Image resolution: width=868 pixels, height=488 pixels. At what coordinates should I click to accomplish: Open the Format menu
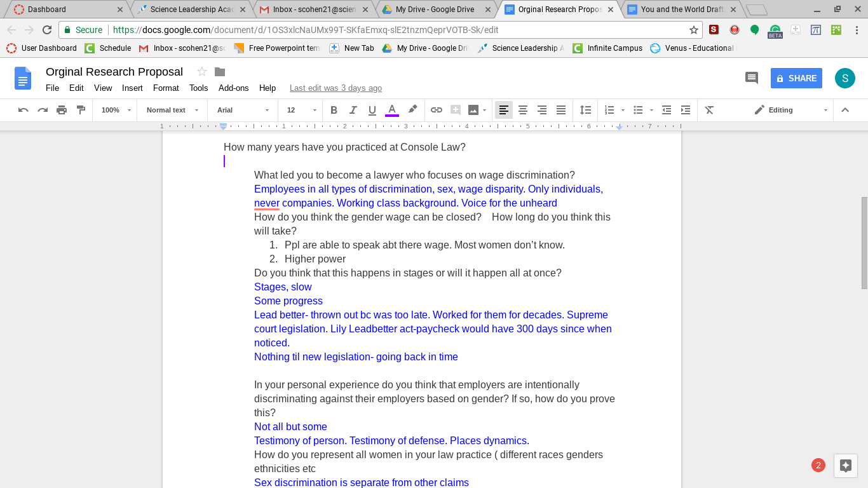click(x=166, y=88)
